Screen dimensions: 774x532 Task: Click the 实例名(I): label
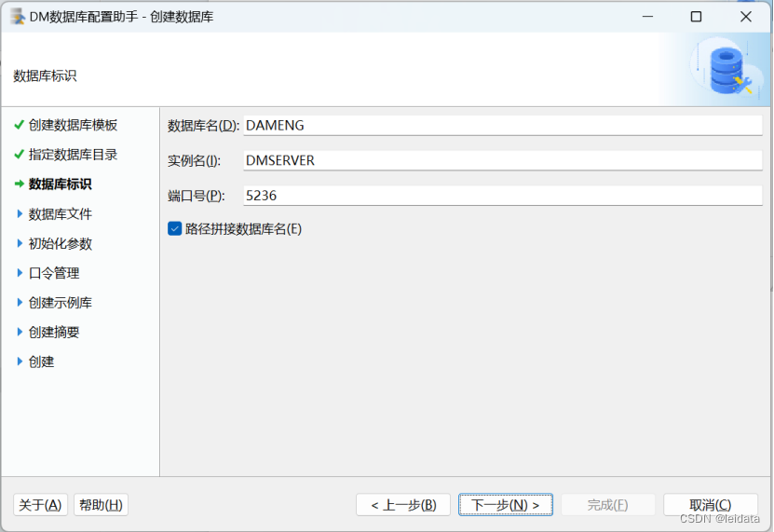pos(194,160)
